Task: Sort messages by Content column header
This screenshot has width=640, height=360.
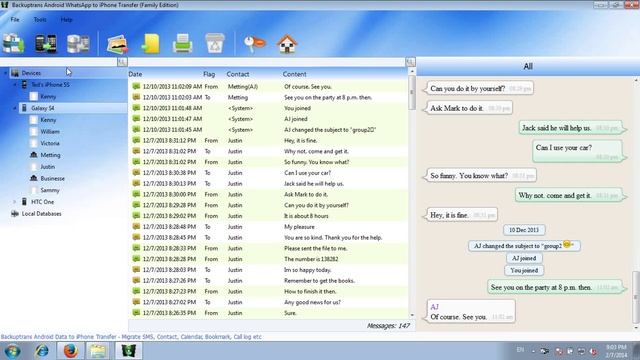Action: click(x=294, y=74)
